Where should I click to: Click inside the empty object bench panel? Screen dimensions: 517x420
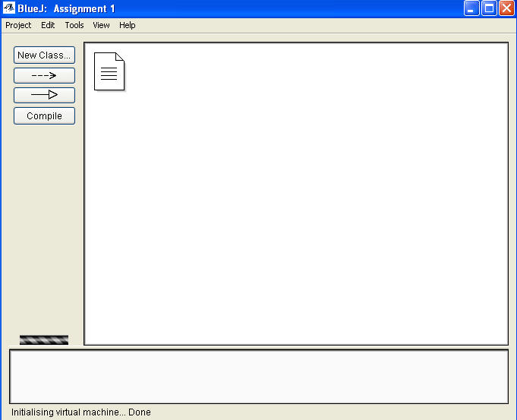point(258,376)
